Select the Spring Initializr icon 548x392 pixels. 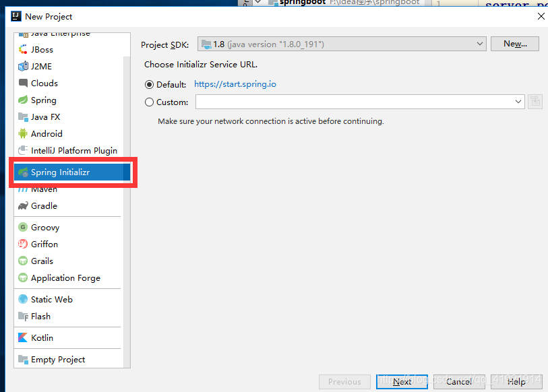coord(23,172)
